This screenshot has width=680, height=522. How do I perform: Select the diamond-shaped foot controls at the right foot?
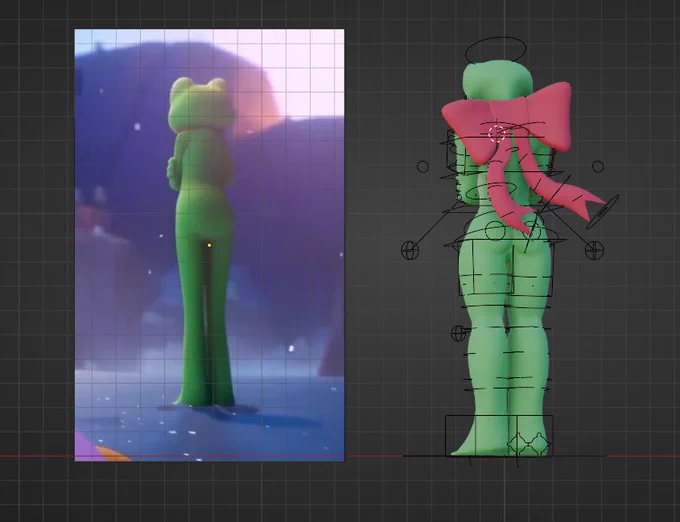[x=529, y=443]
